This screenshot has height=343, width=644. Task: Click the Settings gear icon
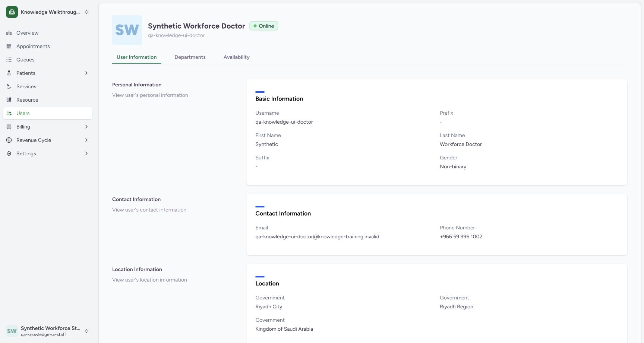(x=9, y=153)
